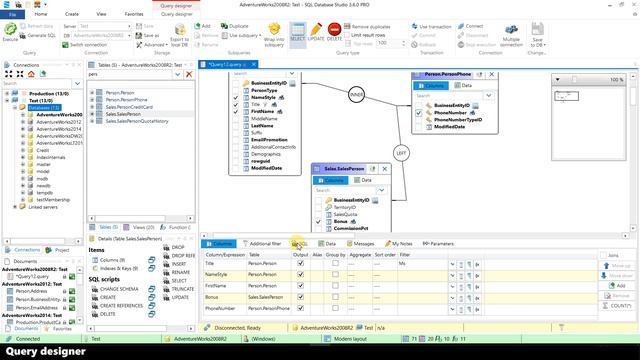Screen dimensions: 640x360
Task: Set query type to DELETE
Action: (x=334, y=32)
